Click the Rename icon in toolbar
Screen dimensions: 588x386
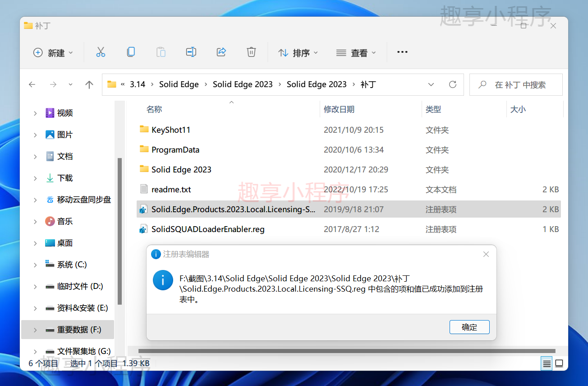pyautogui.click(x=191, y=52)
